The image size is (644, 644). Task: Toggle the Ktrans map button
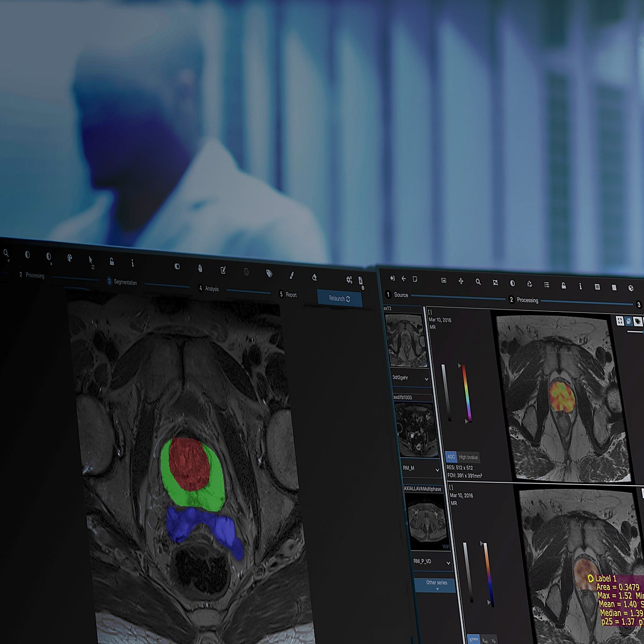473,640
